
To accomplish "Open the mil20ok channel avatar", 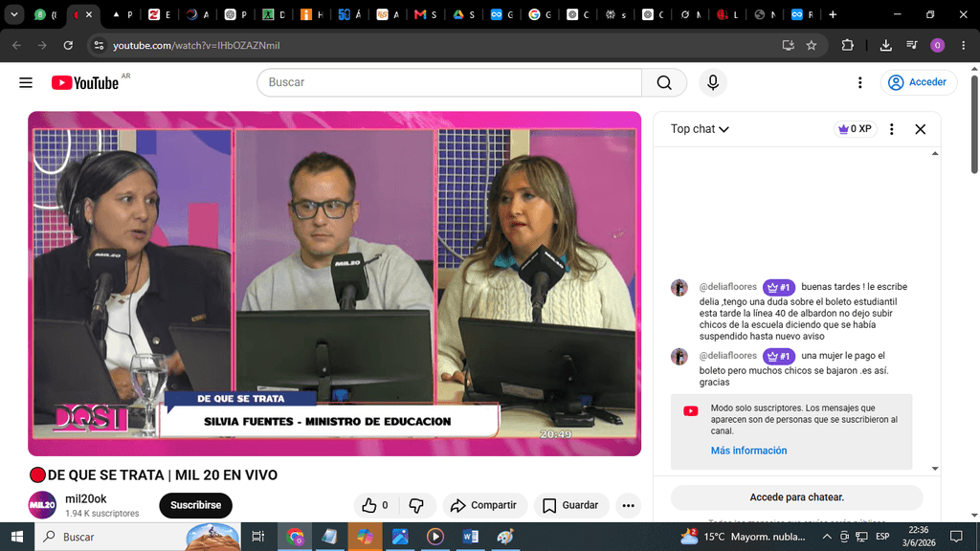I will click(42, 505).
